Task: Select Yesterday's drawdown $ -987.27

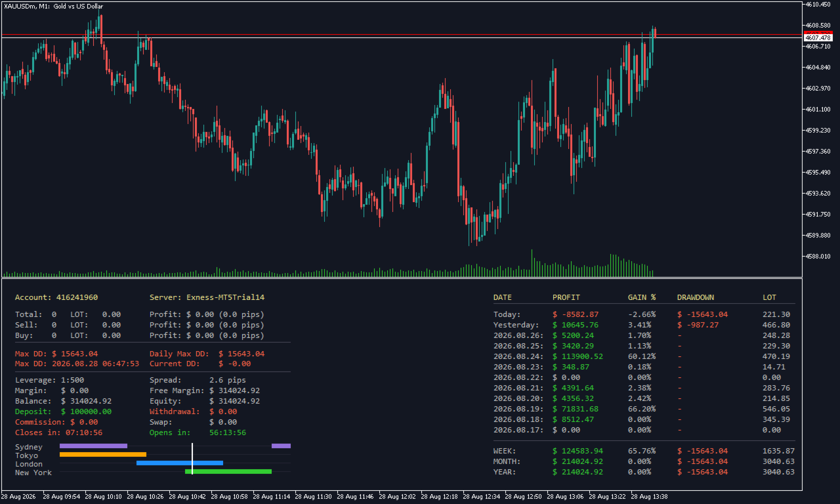Action: [x=698, y=325]
